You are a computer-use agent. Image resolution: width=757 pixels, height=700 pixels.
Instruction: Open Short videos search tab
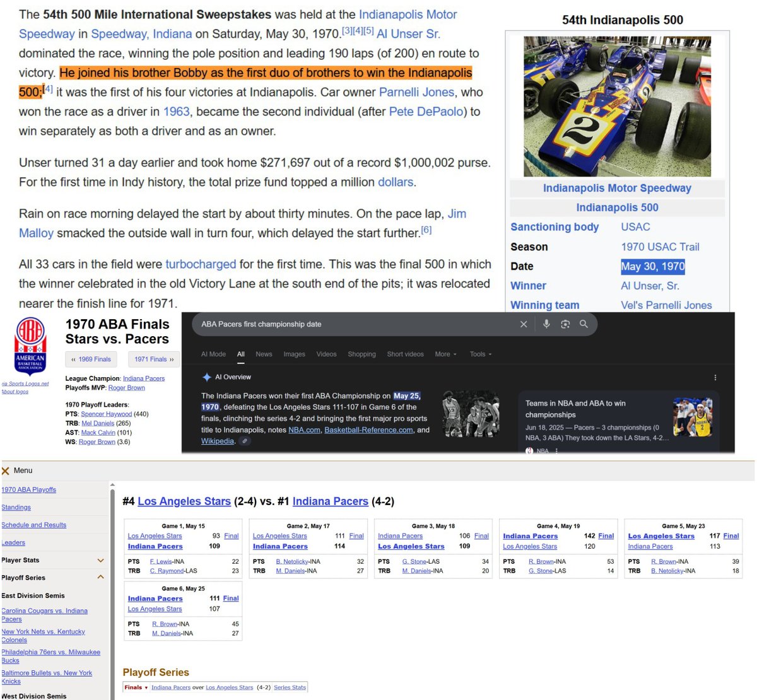coord(405,354)
